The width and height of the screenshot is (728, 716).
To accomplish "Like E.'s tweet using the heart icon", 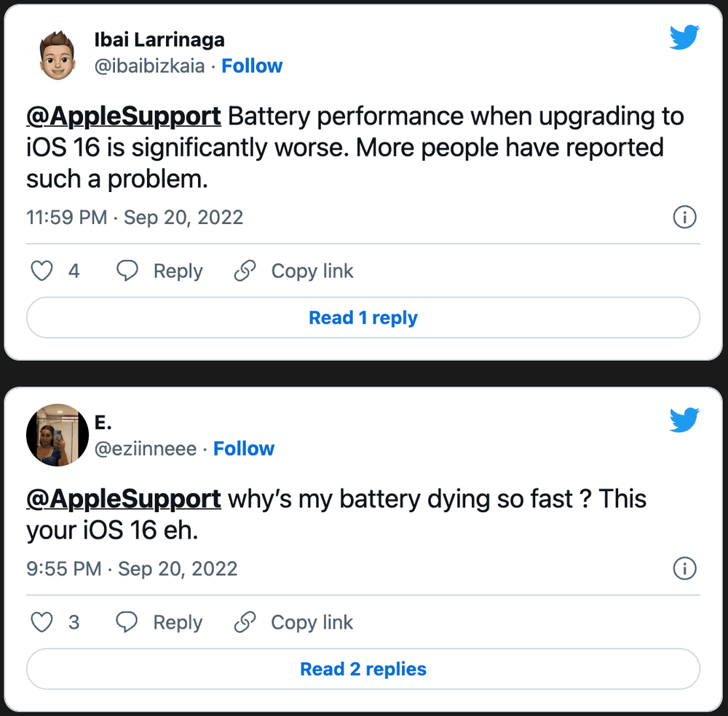I will pos(41,622).
